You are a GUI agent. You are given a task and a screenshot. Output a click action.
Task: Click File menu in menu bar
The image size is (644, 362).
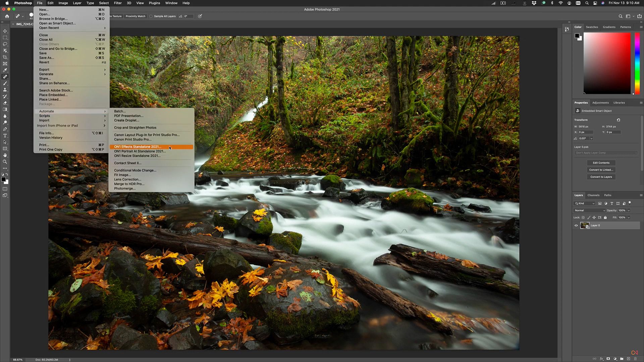[x=40, y=3]
